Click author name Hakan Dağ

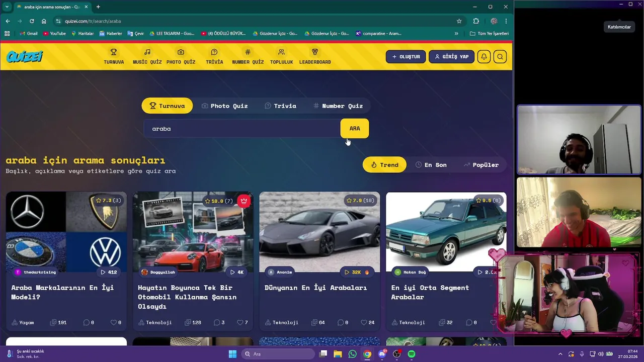415,272
